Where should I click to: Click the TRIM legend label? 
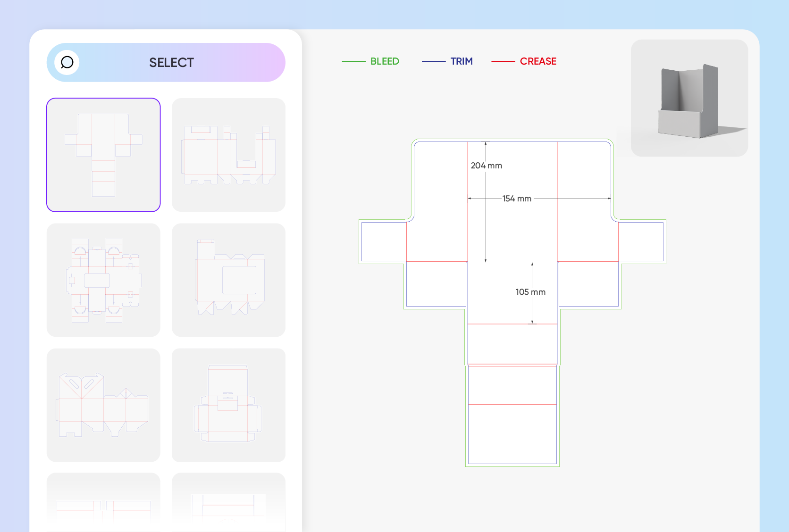tap(462, 61)
